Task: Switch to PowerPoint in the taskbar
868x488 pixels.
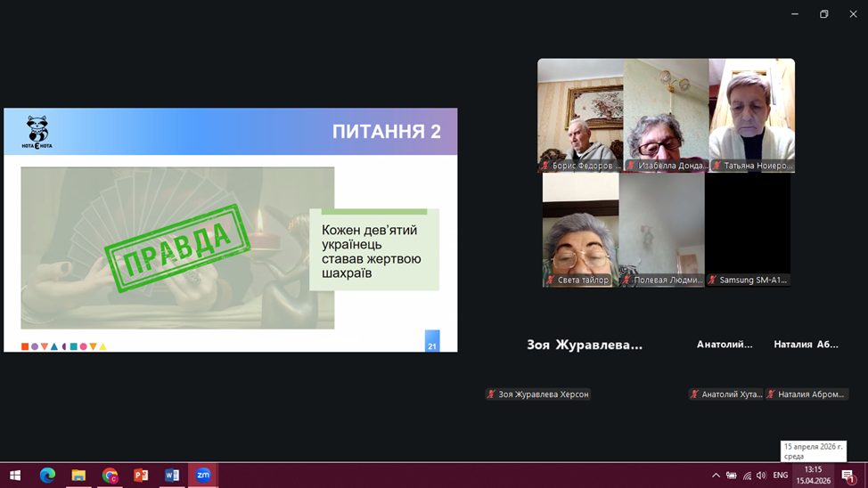Action: [141, 475]
